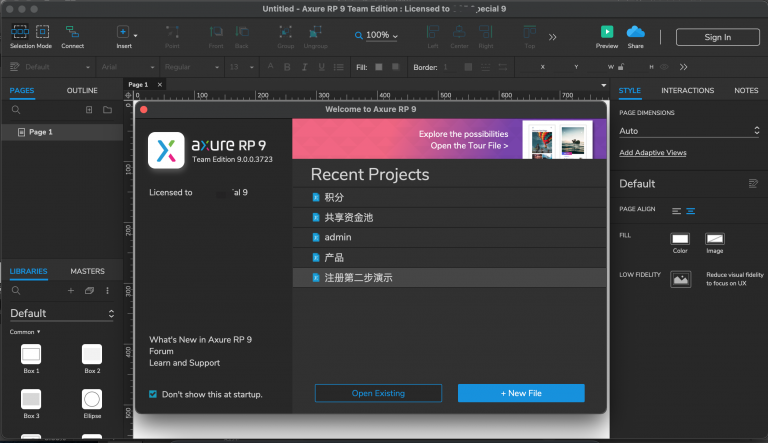Click the + New File button
Image resolution: width=768 pixels, height=443 pixels.
coord(521,393)
